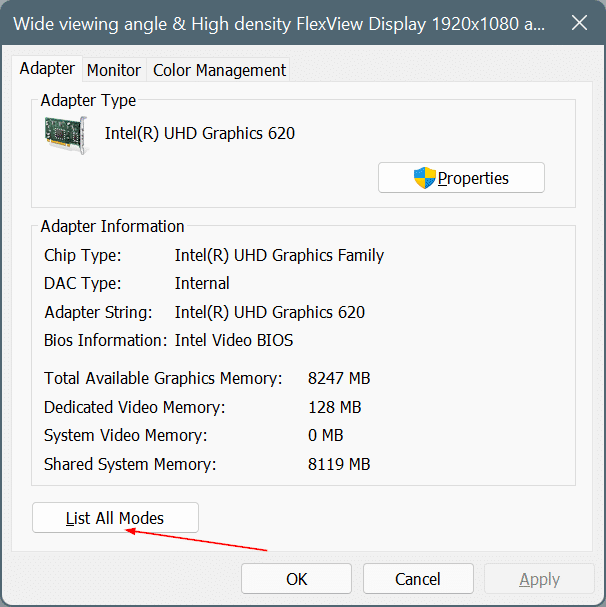Click the DAC Type value Internal
This screenshot has height=607, width=606.
[x=202, y=283]
